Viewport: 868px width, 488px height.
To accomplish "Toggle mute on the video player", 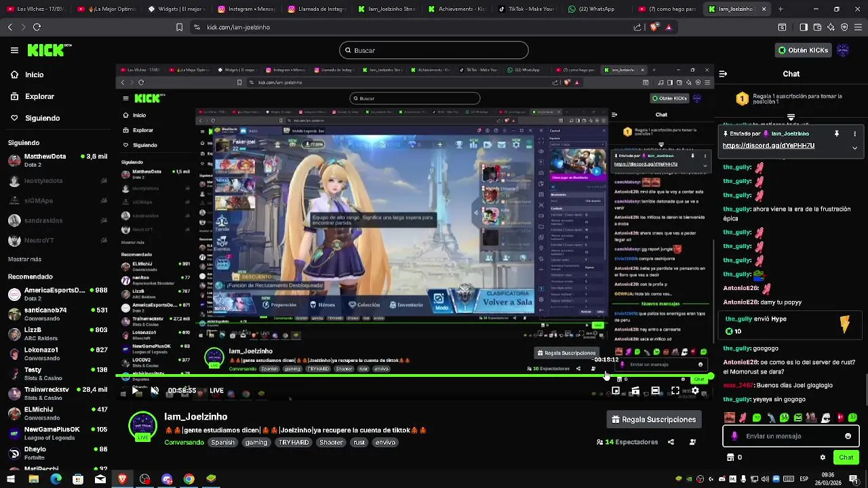I will point(155,390).
